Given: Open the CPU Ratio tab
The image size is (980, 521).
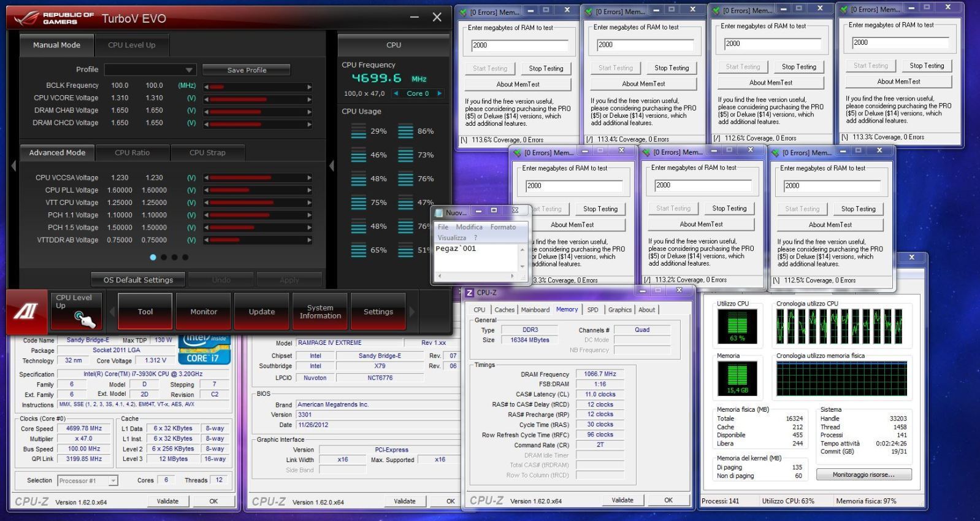Looking at the screenshot, I should tap(132, 153).
